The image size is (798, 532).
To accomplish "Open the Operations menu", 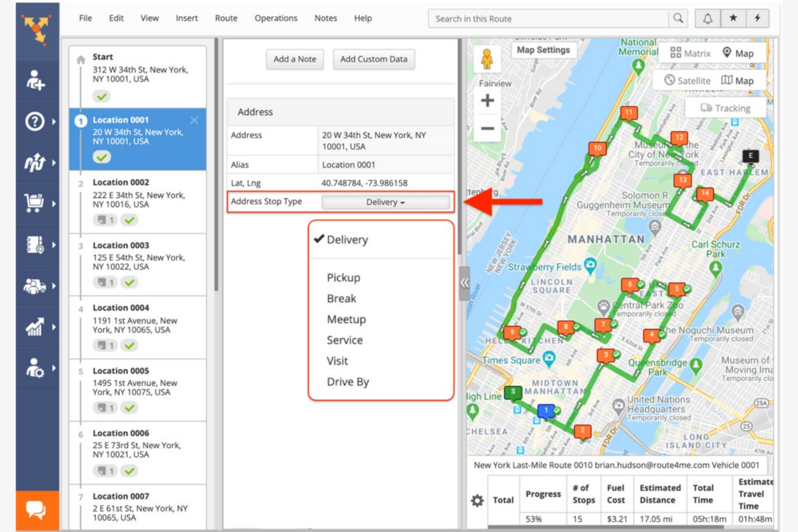I will click(276, 18).
